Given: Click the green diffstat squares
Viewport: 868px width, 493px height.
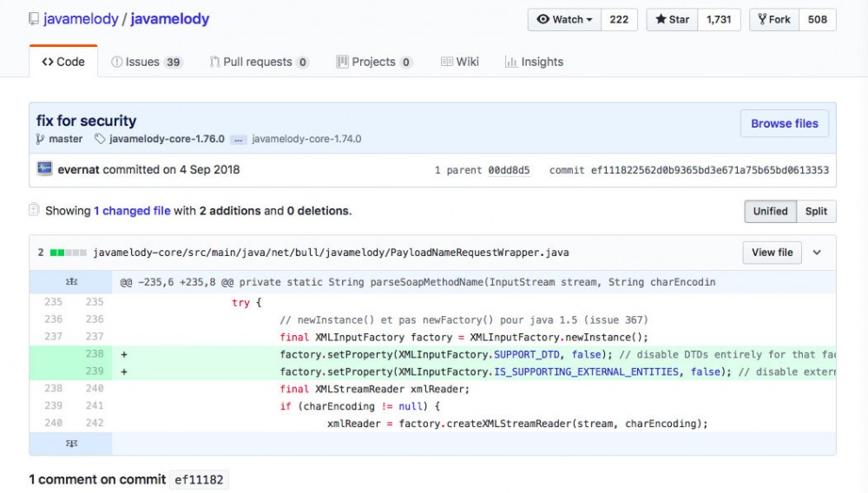Looking at the screenshot, I should point(68,253).
